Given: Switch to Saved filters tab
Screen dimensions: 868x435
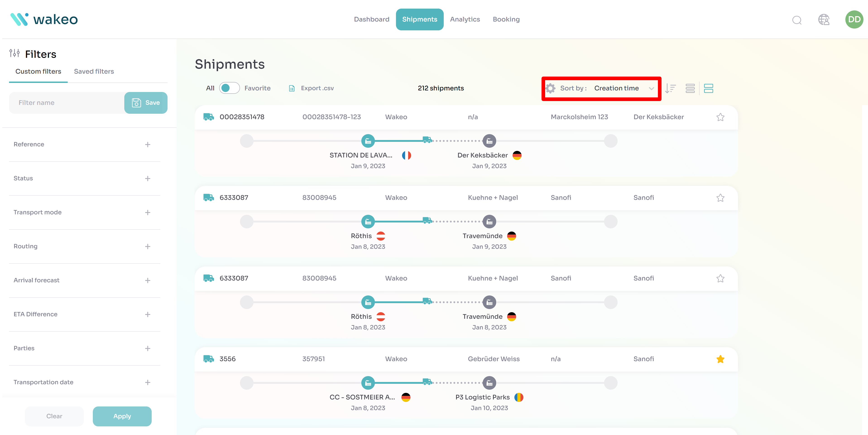Looking at the screenshot, I should click(x=94, y=72).
